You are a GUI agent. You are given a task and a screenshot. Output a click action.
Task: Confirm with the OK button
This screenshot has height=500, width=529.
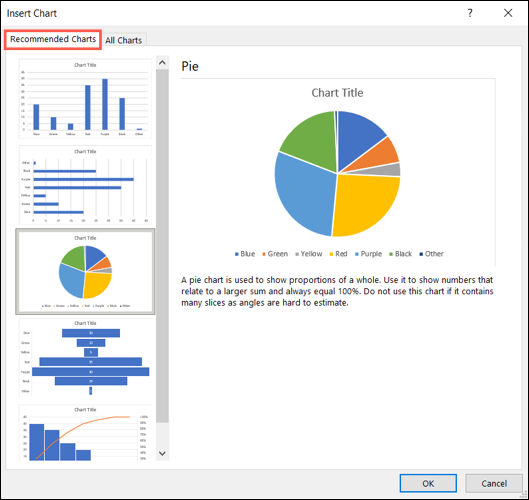pos(428,483)
